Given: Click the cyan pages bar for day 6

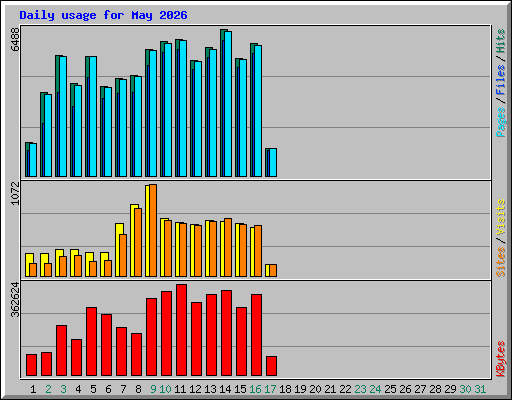Looking at the screenshot, I should pyautogui.click(x=108, y=132).
